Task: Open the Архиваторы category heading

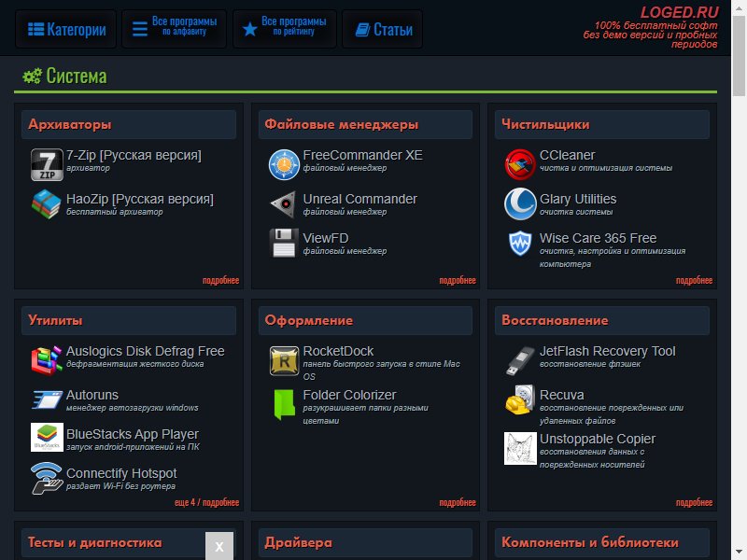Action: click(69, 124)
